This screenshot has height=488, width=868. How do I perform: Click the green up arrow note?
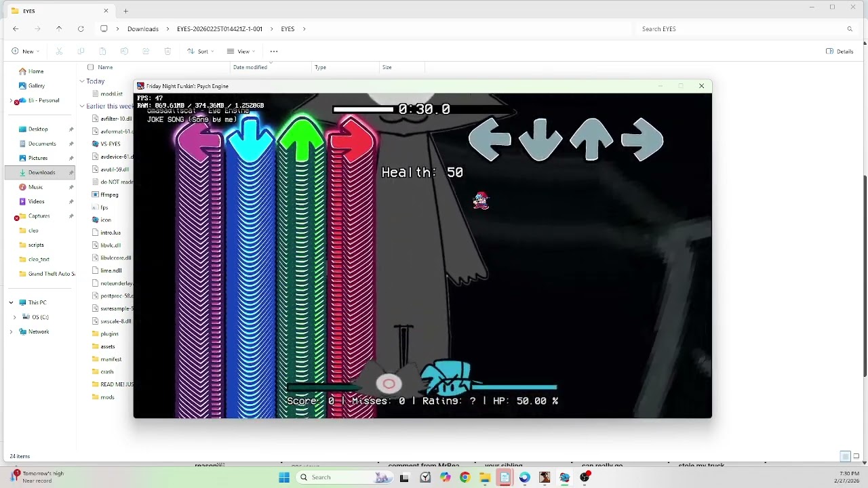(302, 139)
